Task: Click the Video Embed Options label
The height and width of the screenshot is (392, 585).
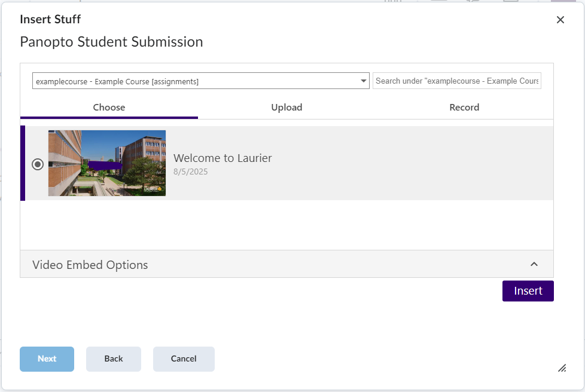Action: [90, 265]
